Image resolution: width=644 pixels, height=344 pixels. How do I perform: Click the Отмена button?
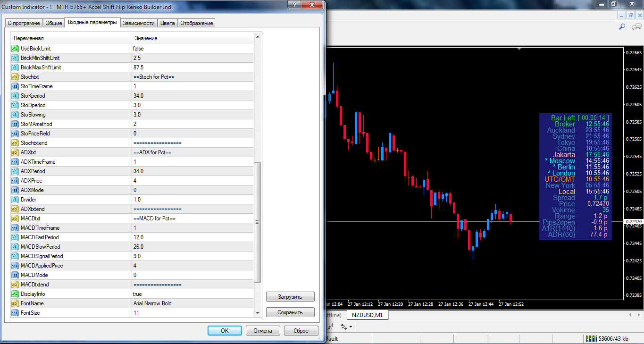pos(263,331)
